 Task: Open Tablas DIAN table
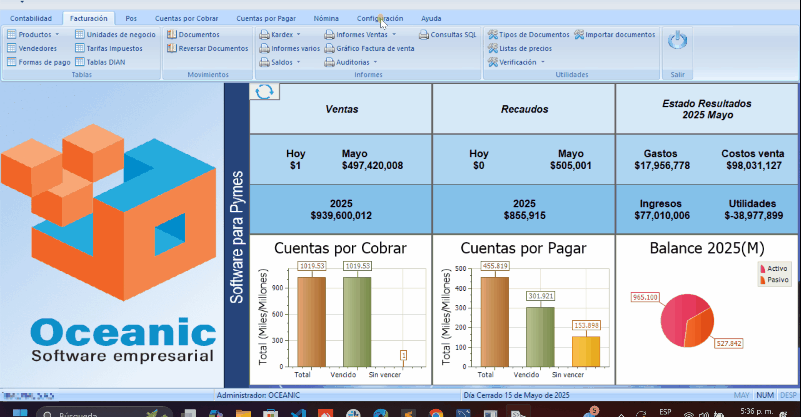point(104,62)
